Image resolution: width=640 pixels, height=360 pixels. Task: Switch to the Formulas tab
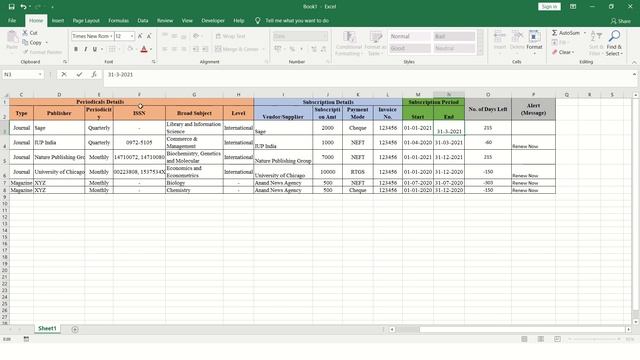[118, 20]
